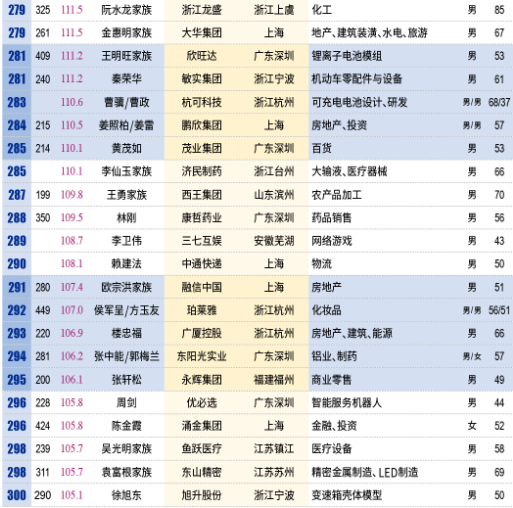Click location 安徽芜湖
The image size is (513, 508).
coord(274,241)
